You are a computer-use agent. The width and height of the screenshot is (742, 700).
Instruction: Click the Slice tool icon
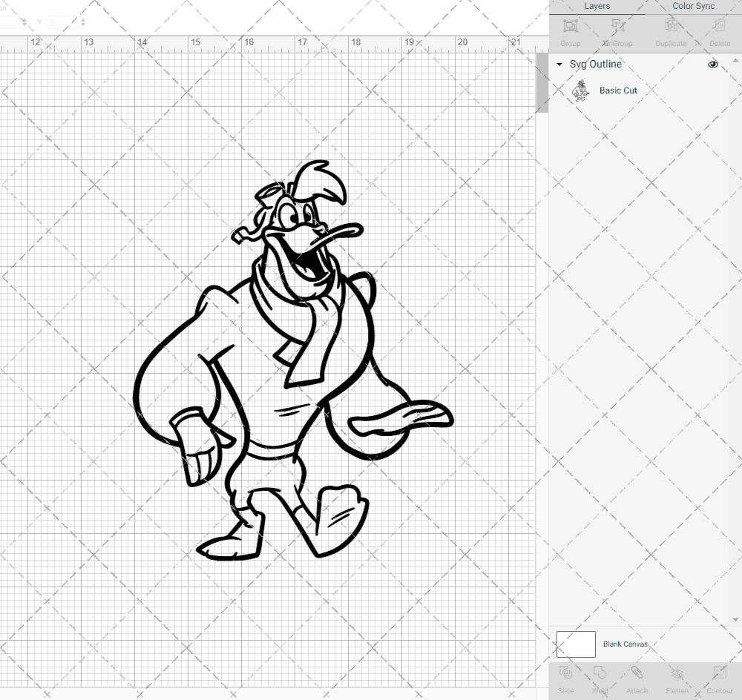(565, 673)
